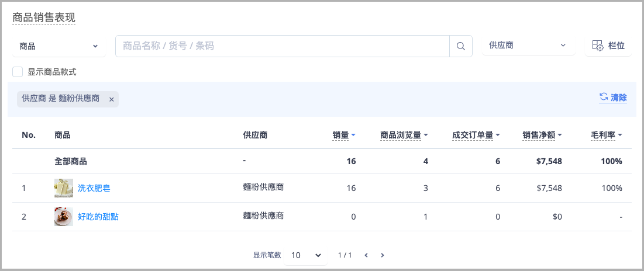Open the 好吃的甜點 product link
This screenshot has width=644, height=271.
click(x=98, y=217)
